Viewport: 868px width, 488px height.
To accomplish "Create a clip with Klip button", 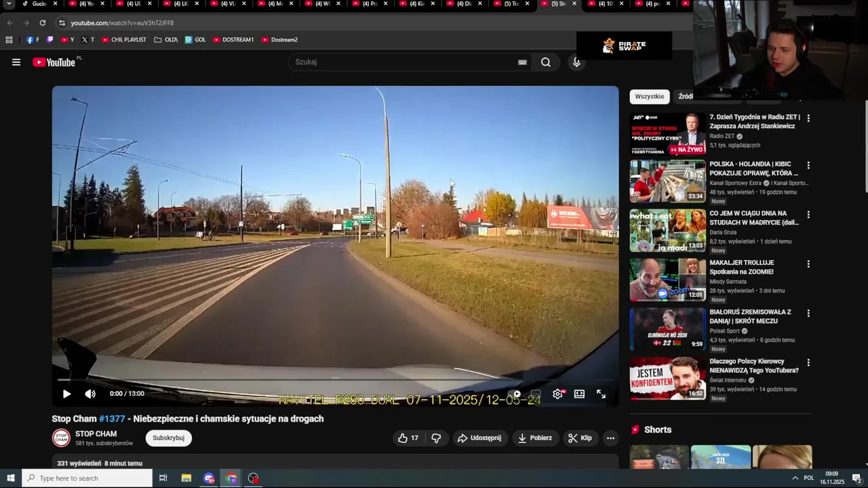I will point(580,438).
